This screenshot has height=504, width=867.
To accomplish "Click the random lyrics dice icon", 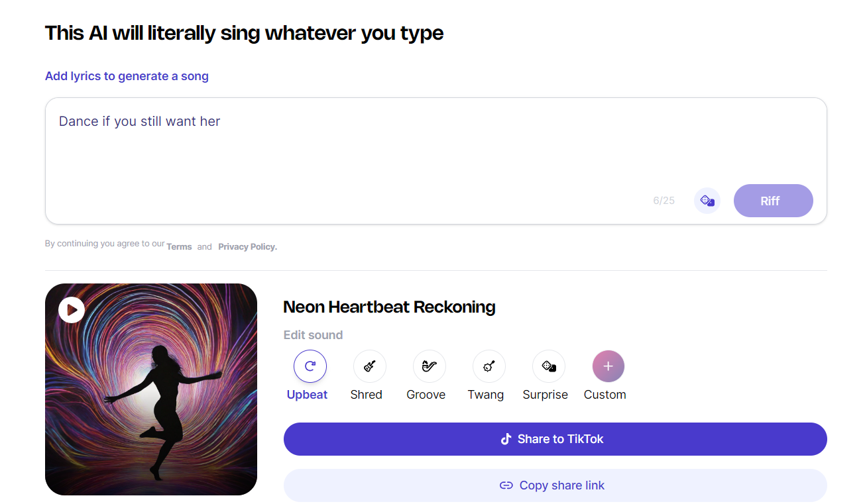I will coord(707,201).
